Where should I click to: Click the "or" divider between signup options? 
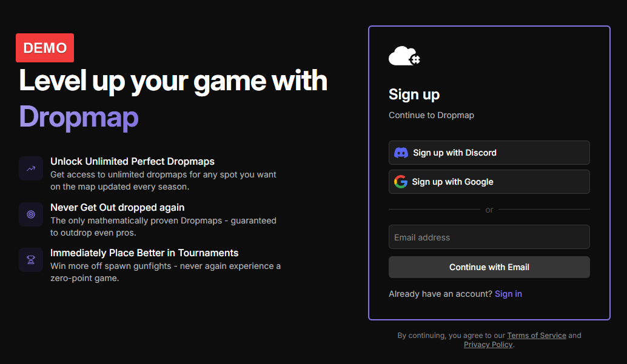point(489,210)
